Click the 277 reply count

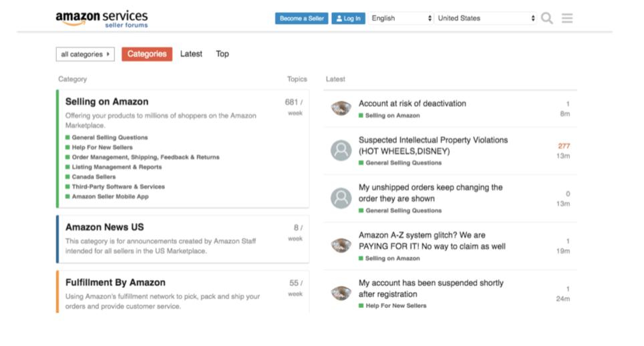(x=564, y=146)
